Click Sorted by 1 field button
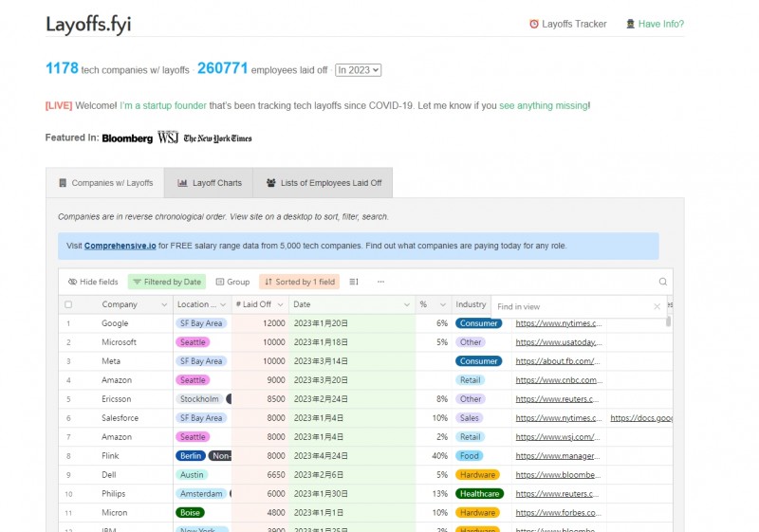The width and height of the screenshot is (759, 532). point(299,282)
